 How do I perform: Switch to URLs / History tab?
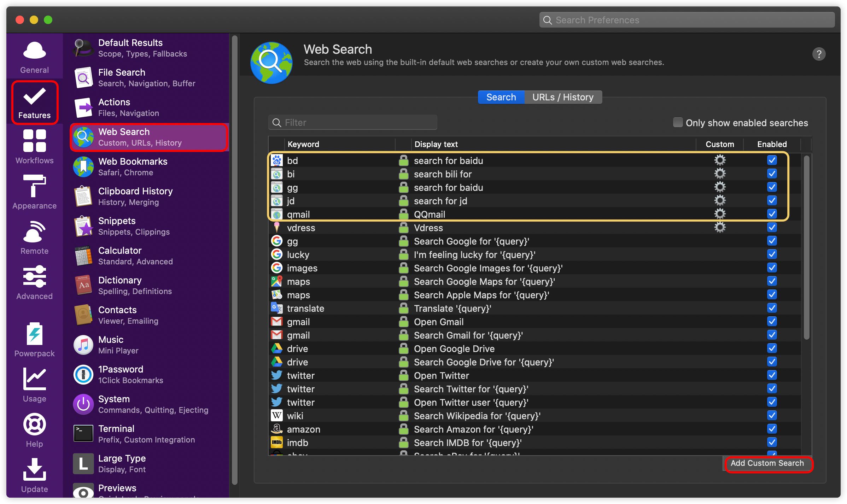click(563, 97)
